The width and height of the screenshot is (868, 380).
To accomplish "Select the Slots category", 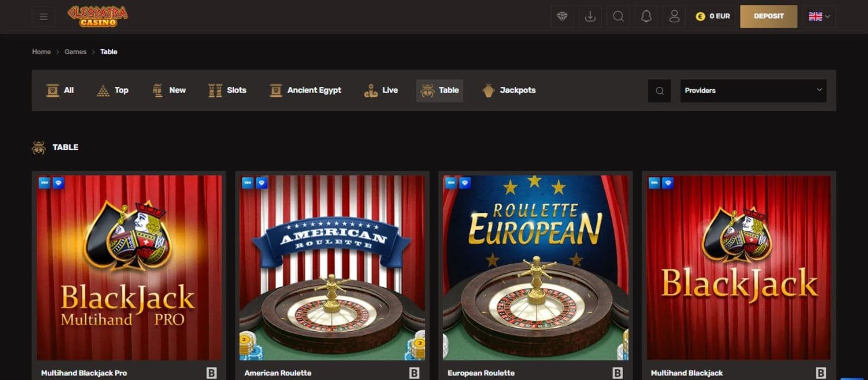I will pos(227,90).
